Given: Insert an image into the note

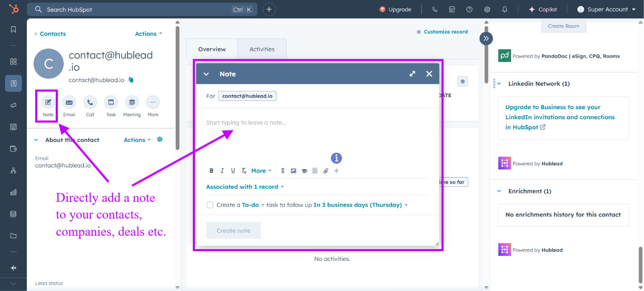Looking at the screenshot, I should pyautogui.click(x=293, y=171).
